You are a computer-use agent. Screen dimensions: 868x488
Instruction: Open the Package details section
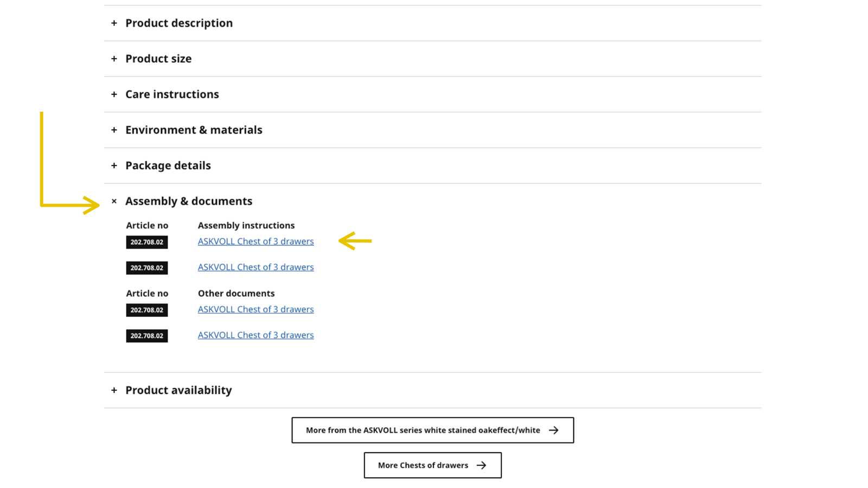(x=168, y=166)
